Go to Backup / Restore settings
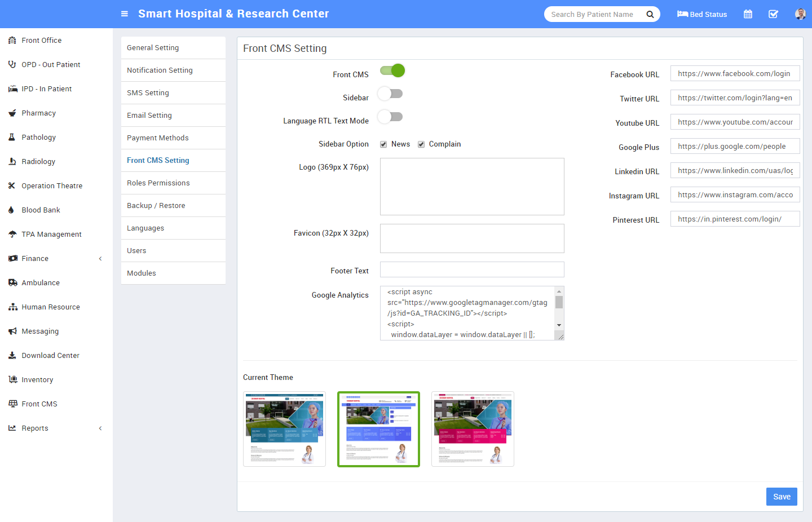Viewport: 812px width, 522px height. (x=156, y=206)
